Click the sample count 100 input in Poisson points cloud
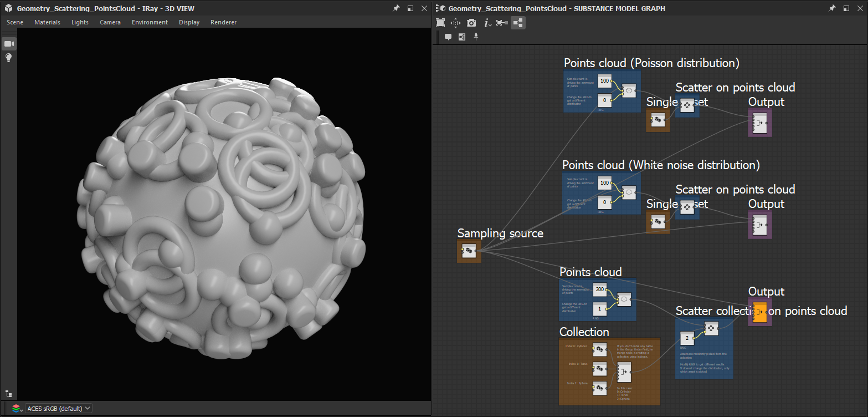Image resolution: width=868 pixels, height=417 pixels. pyautogui.click(x=604, y=82)
